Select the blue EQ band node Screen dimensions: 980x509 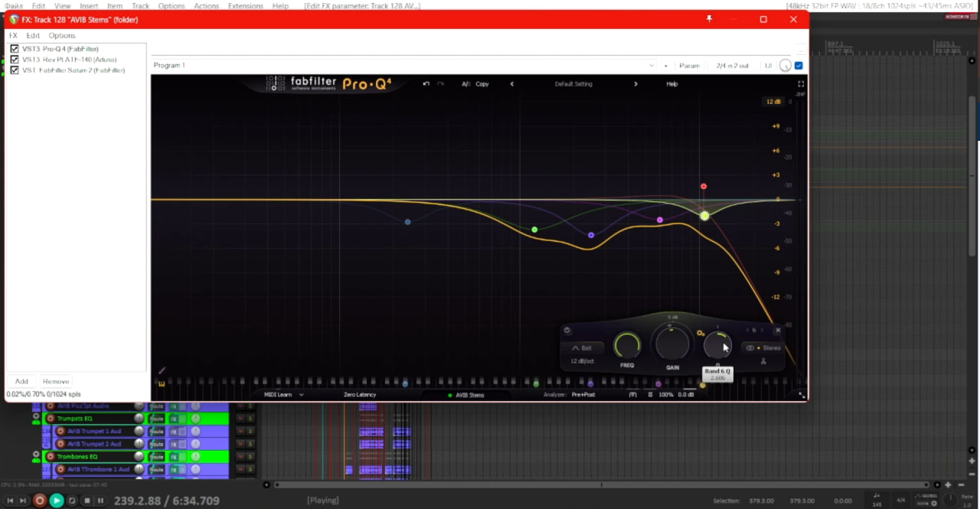407,222
